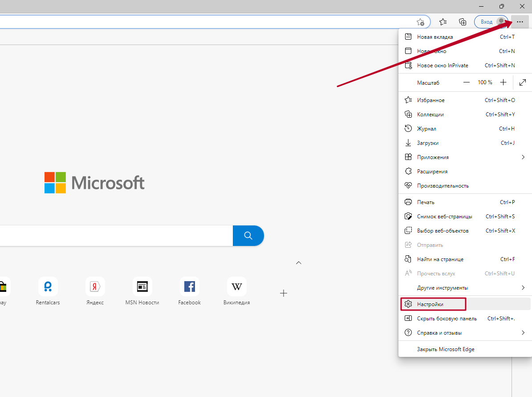Viewport: 532px width, 397px height.
Task: Open Производительность menu entry
Action: pos(465,186)
